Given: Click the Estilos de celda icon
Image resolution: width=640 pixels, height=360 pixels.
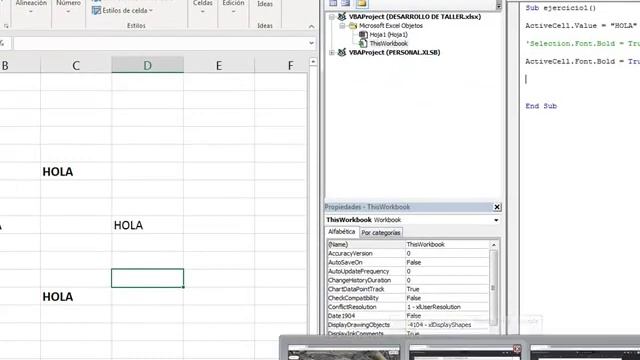Looking at the screenshot, I should click(96, 10).
